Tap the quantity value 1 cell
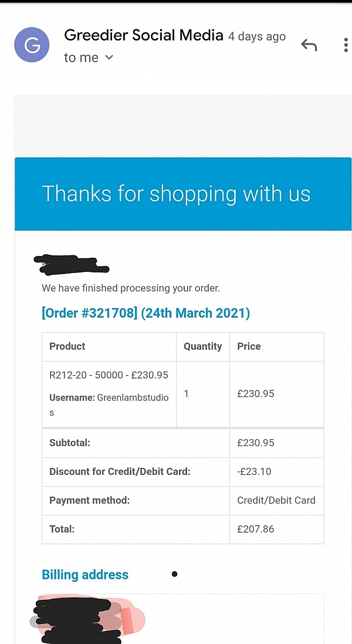This screenshot has height=644, width=352. click(x=187, y=393)
